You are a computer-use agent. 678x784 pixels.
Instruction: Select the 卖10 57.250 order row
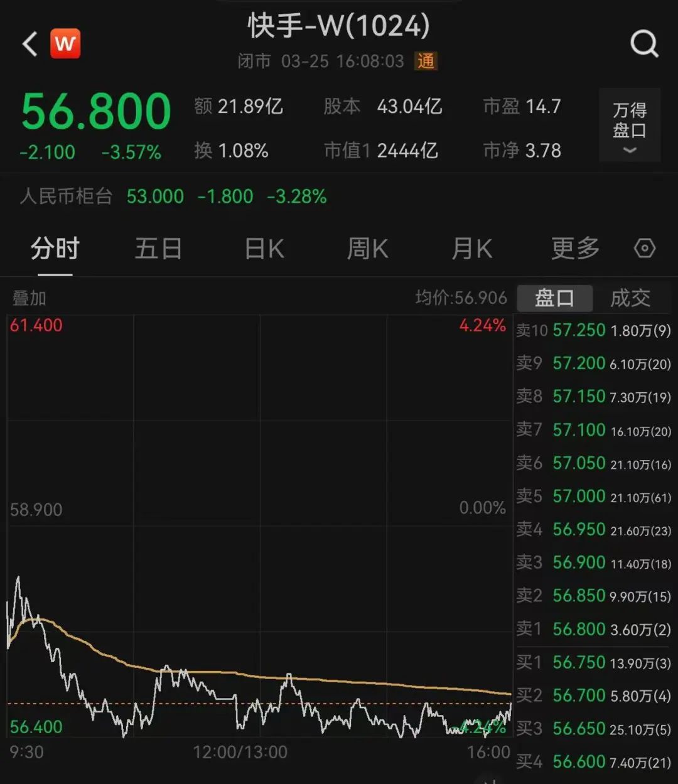[594, 330]
